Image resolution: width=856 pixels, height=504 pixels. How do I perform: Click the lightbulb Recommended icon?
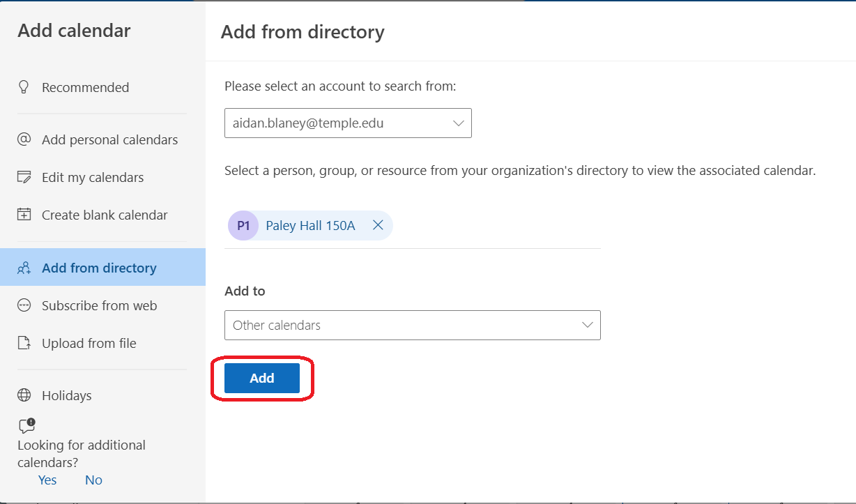click(24, 87)
